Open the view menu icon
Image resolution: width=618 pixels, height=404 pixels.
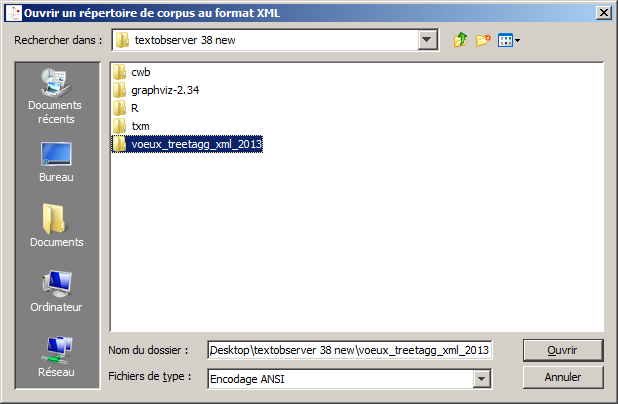(x=508, y=40)
